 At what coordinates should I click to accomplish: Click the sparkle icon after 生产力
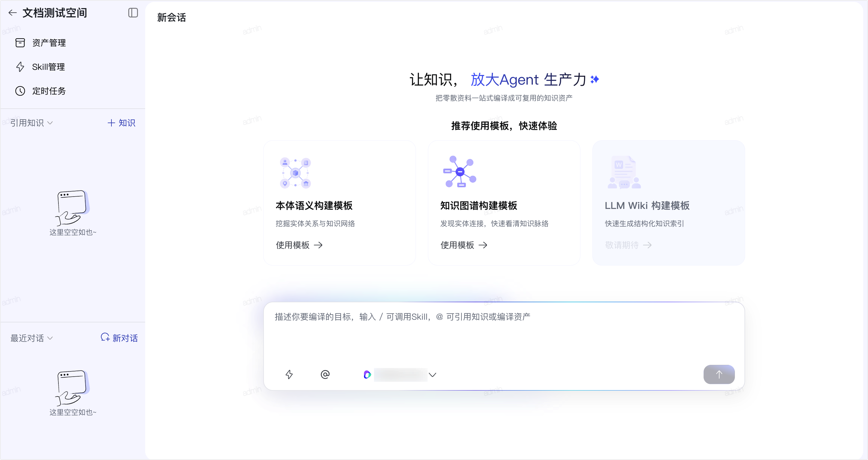(595, 79)
